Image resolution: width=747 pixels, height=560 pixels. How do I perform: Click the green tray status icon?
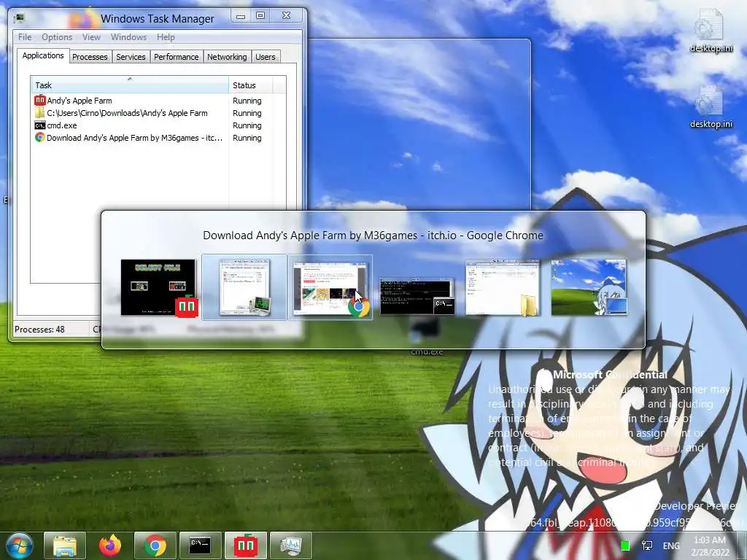pyautogui.click(x=625, y=545)
